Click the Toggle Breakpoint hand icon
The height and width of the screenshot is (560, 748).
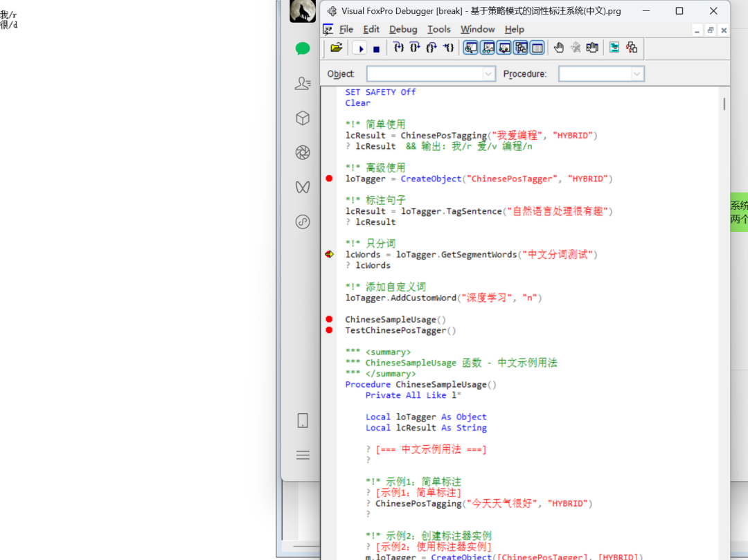coord(559,48)
